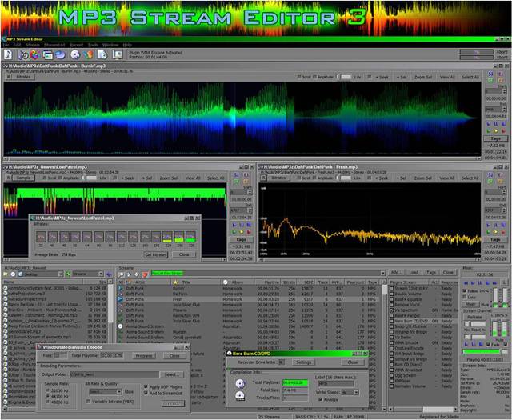Click S1 marker button in Burnin' window
The width and height of the screenshot is (512, 420).
pyautogui.click(x=490, y=74)
